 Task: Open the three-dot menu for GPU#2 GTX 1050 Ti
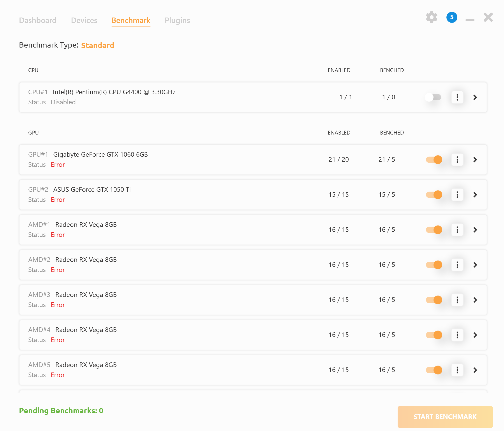pyautogui.click(x=457, y=195)
